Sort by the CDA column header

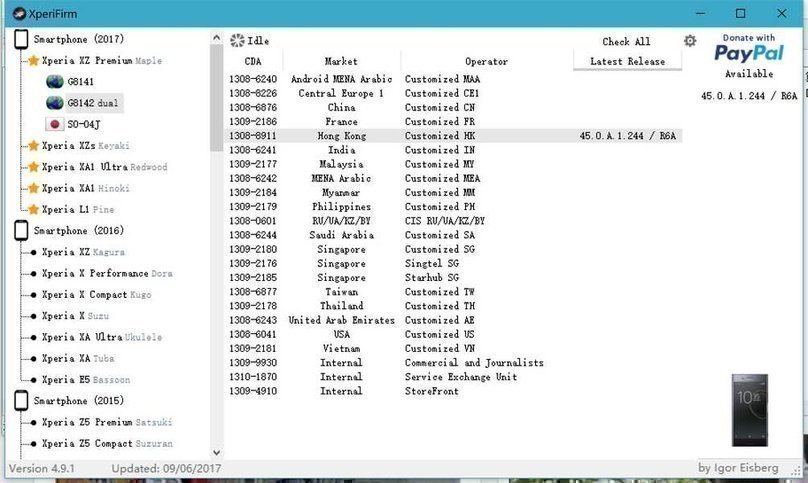[x=253, y=61]
